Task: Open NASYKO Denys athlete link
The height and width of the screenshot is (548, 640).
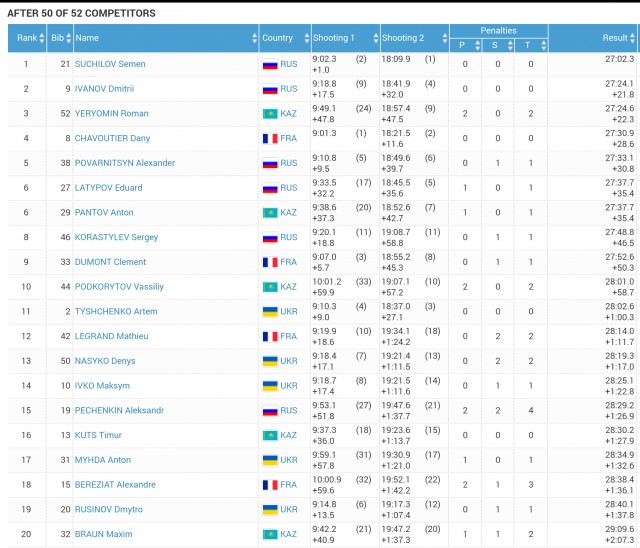Action: coord(105,361)
